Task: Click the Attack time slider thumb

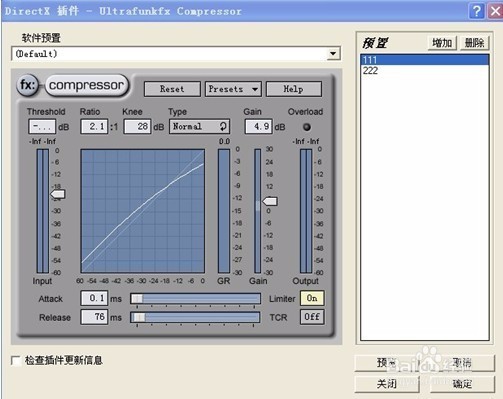Action: point(137,299)
